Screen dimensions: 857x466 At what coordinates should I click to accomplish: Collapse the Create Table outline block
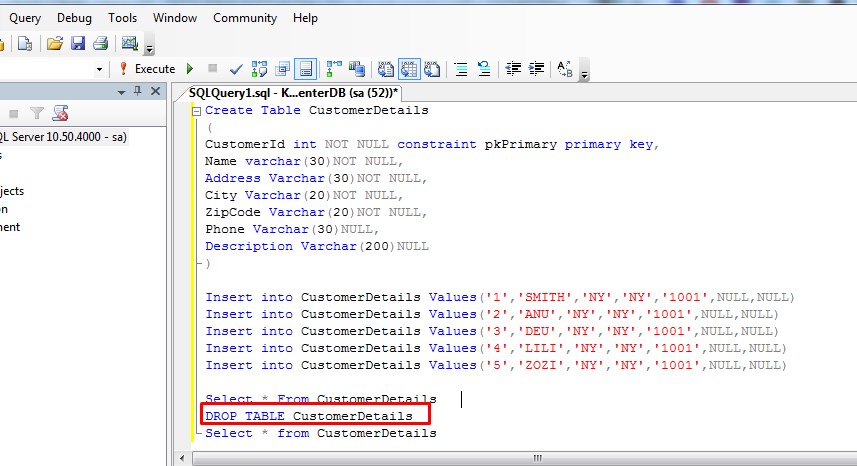196,111
